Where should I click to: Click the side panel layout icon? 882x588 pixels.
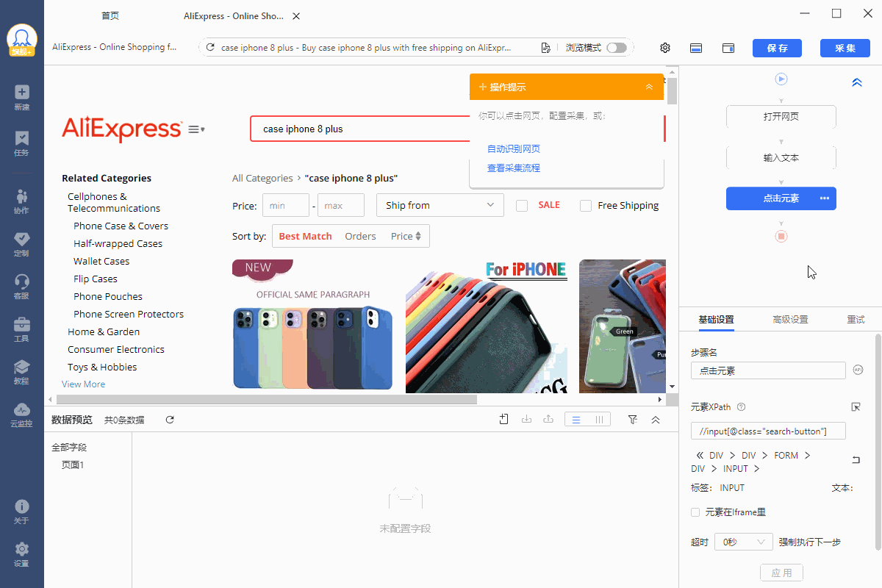tap(728, 48)
